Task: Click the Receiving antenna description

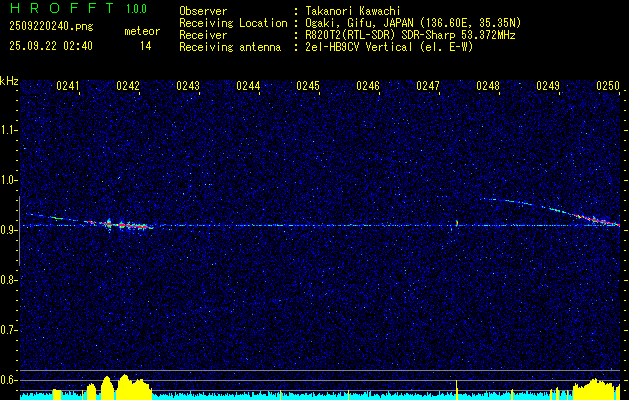Action: tap(389, 47)
